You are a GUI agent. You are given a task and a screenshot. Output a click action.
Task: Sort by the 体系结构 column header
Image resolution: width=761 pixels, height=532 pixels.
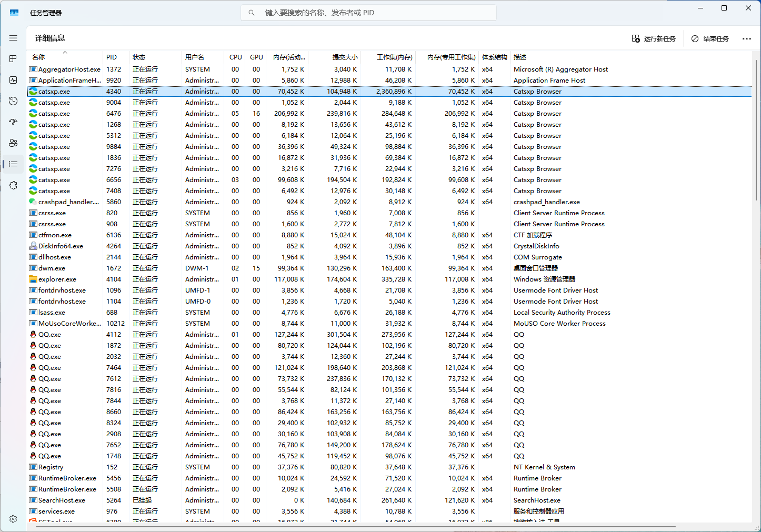495,57
